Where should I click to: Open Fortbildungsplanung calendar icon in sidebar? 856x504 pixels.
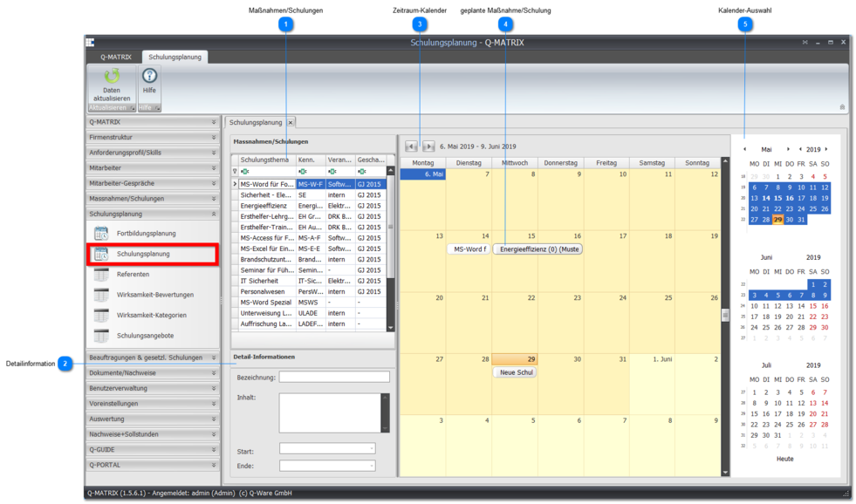point(101,234)
